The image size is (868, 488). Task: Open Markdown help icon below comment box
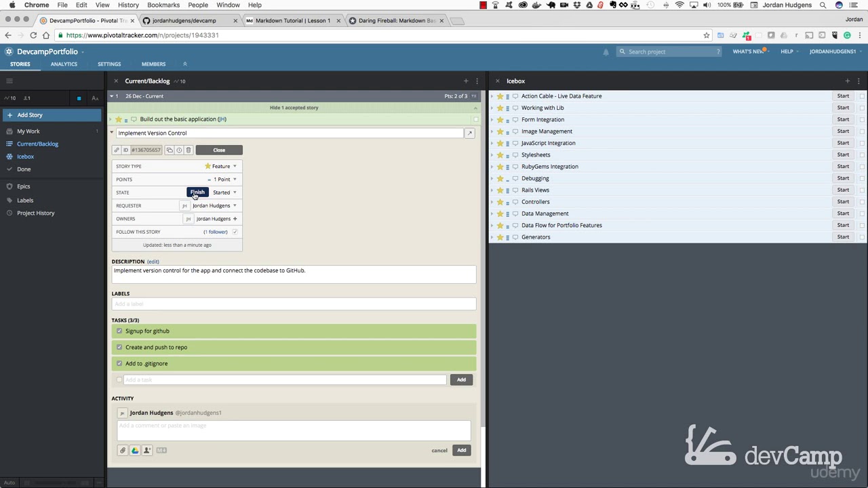pos(161,450)
